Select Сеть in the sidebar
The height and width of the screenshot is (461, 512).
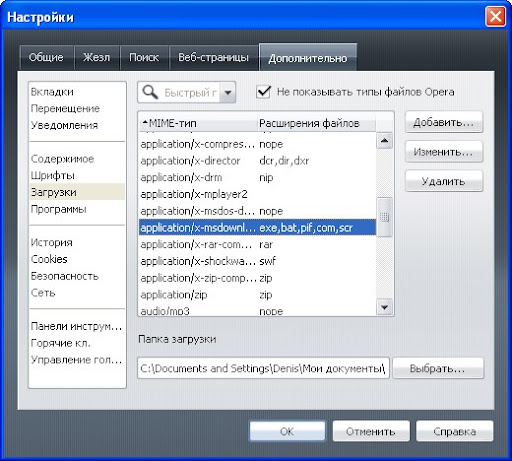pos(77,293)
